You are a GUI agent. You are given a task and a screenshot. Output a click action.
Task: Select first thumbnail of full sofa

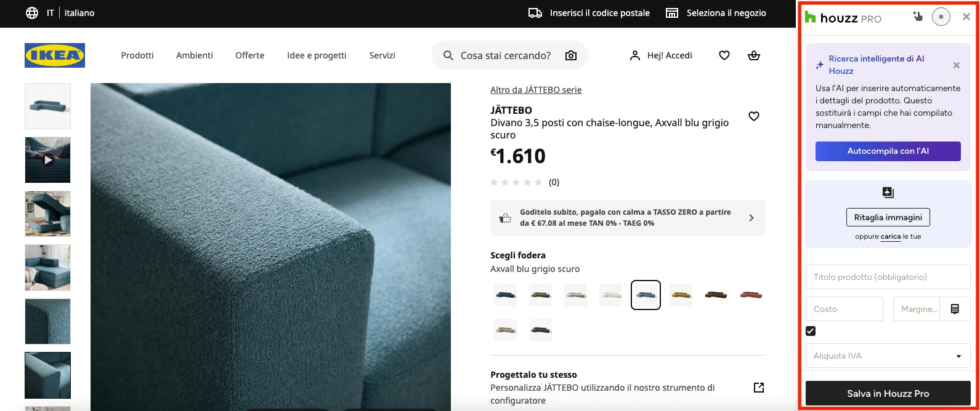(47, 106)
